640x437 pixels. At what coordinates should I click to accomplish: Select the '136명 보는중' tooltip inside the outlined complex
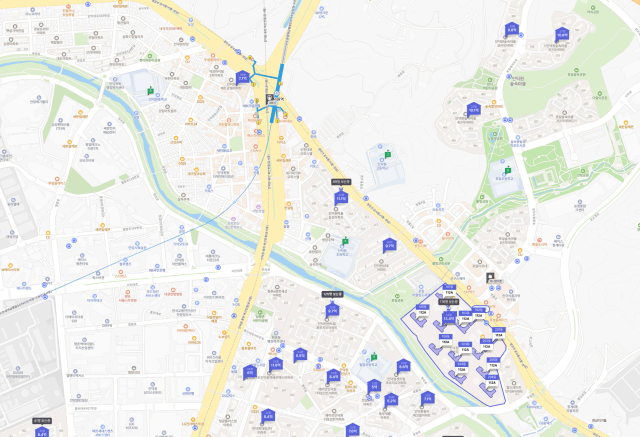pos(449,302)
